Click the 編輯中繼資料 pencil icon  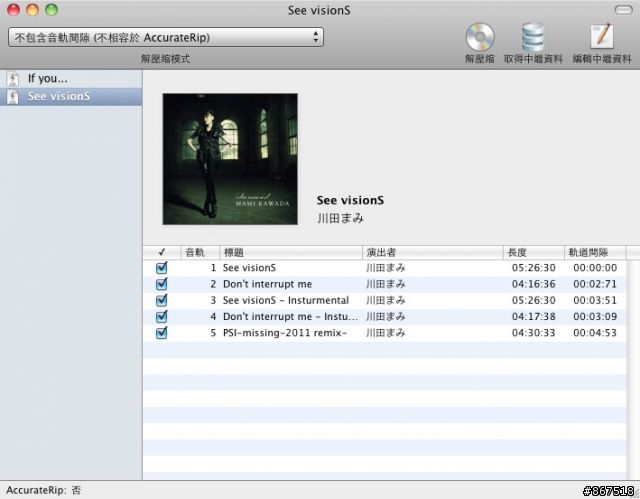[602, 36]
